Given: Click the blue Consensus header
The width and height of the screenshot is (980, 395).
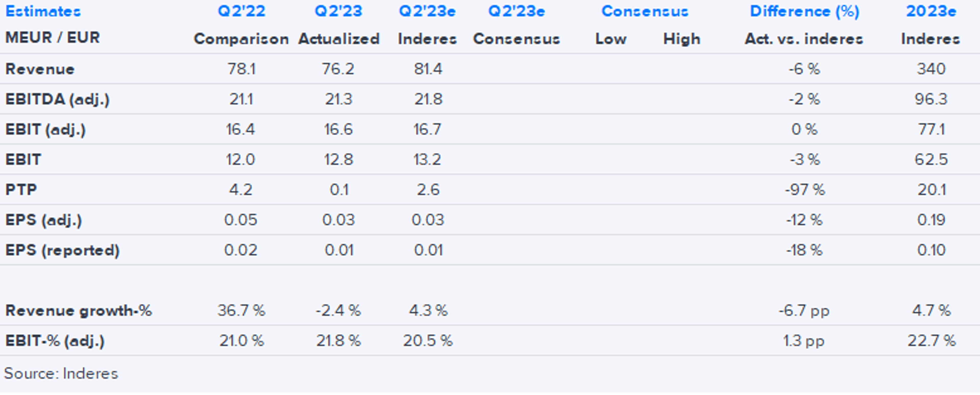Looking at the screenshot, I should coord(645,11).
